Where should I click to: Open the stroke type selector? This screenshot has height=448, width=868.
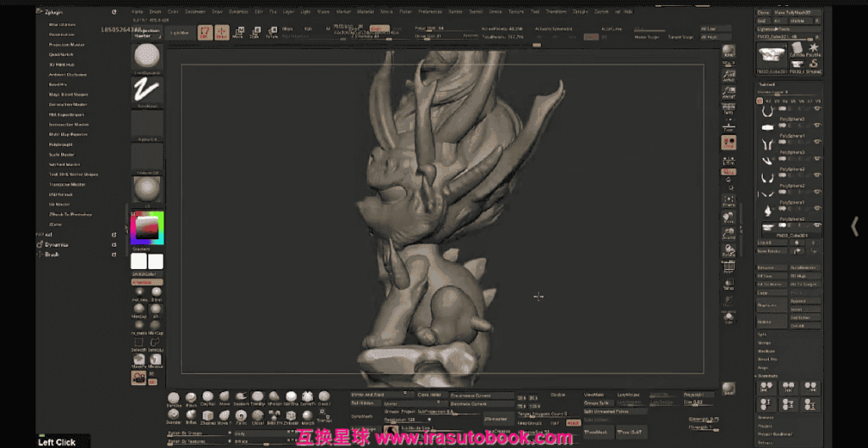click(147, 92)
